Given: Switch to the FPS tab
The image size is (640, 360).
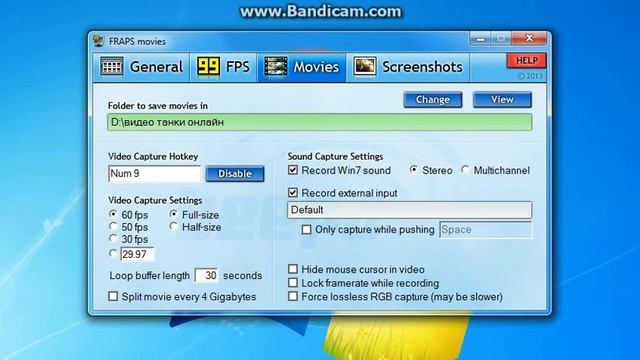Looking at the screenshot, I should (224, 67).
